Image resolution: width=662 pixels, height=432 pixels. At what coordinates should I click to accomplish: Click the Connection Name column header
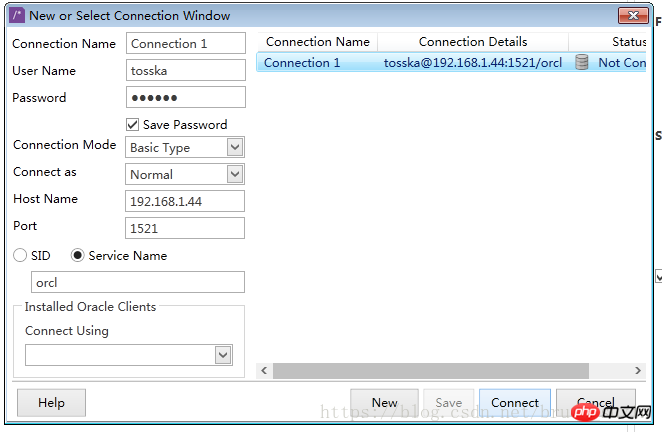317,42
